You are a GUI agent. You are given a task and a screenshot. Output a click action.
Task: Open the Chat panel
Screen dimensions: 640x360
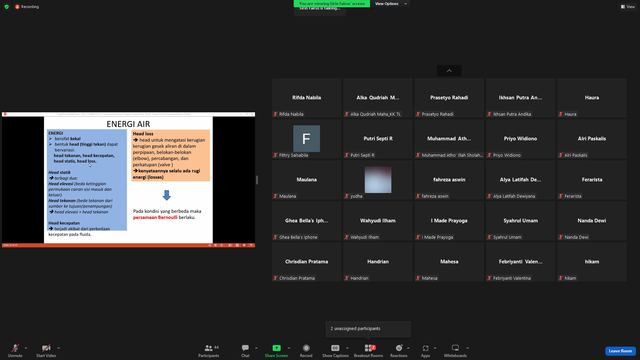(245, 350)
